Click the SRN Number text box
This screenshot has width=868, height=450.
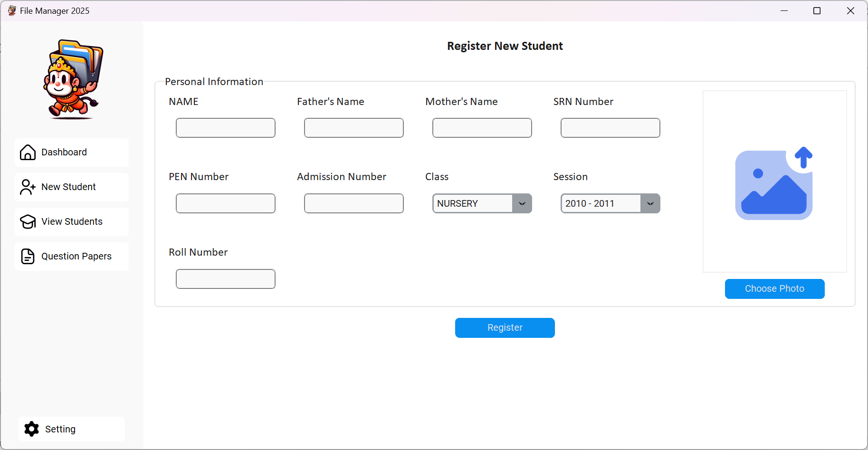tap(610, 127)
